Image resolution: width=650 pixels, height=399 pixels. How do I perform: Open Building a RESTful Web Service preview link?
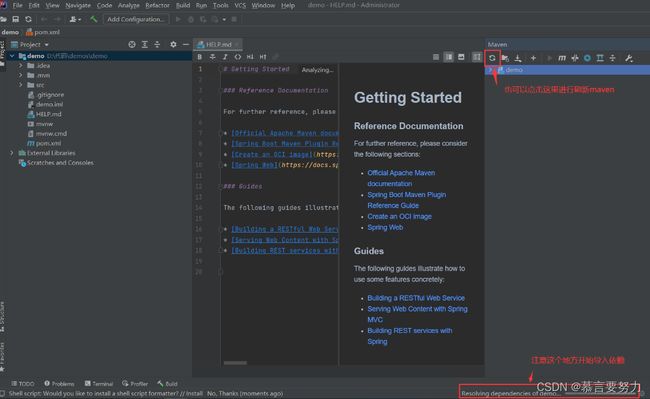click(416, 298)
